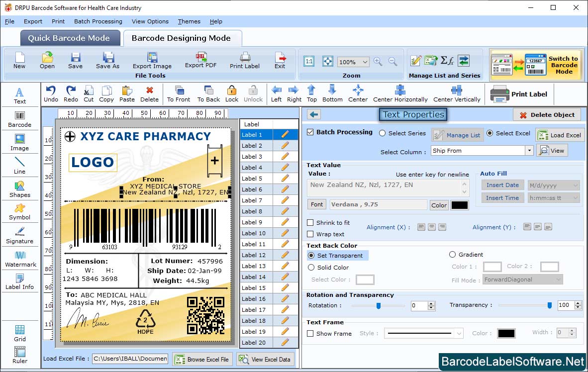Center object Vertically
Screen dimensions: 588x372
click(x=457, y=94)
